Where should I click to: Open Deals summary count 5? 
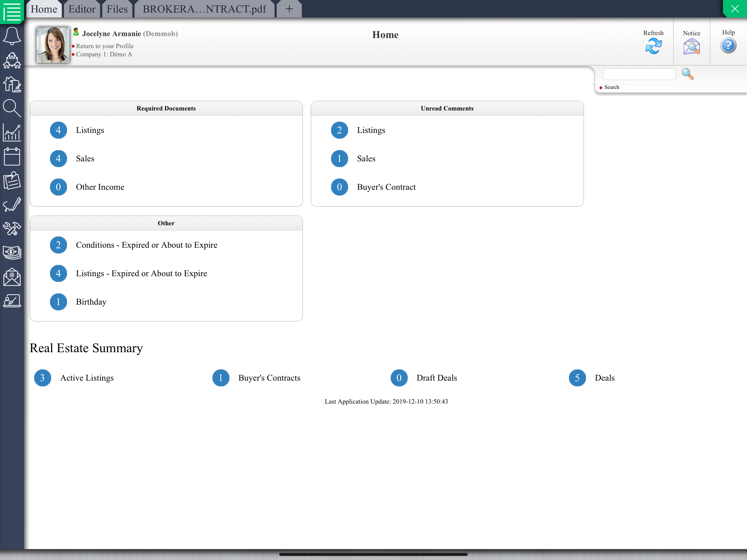point(577,378)
